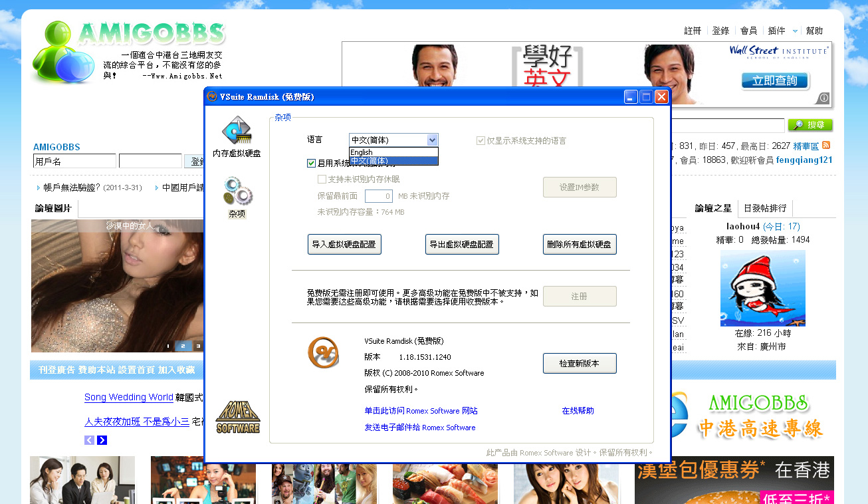Viewport: 868px width, 504px height.
Task: Click the 导入虚拟硬盘配置 button
Action: 344,244
